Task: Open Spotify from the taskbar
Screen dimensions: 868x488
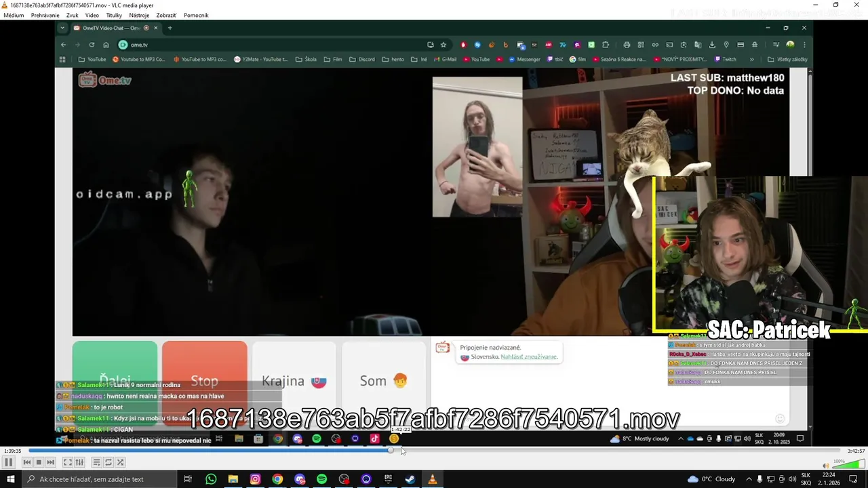Action: 321,479
